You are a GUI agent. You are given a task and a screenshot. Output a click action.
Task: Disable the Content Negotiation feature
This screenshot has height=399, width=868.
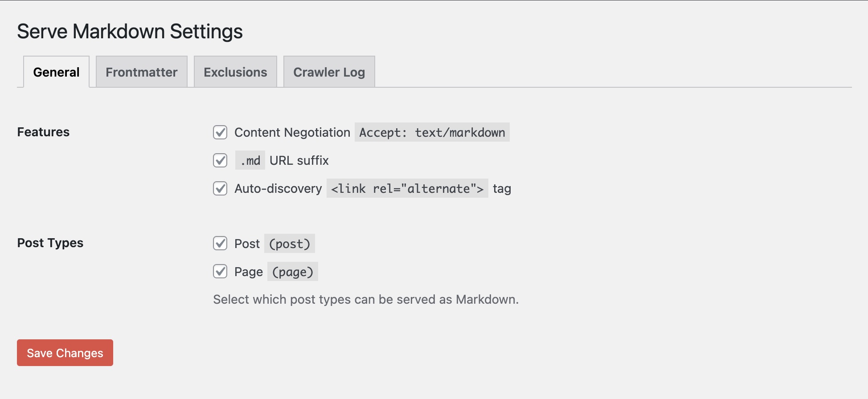coord(220,132)
